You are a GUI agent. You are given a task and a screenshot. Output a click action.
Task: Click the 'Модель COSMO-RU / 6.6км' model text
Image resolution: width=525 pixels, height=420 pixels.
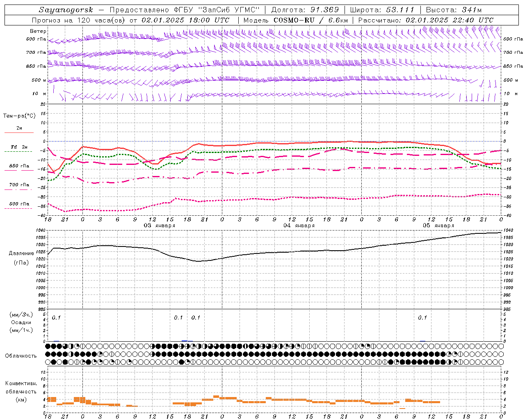click(x=296, y=20)
